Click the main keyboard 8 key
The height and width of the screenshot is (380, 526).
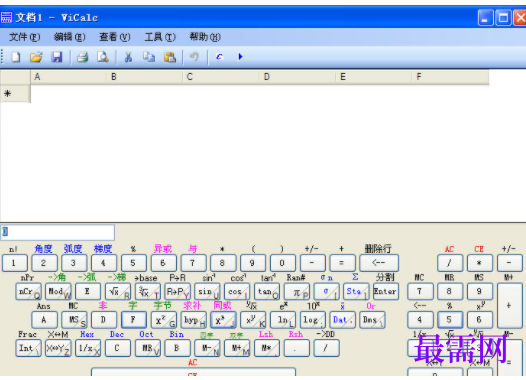223,263
